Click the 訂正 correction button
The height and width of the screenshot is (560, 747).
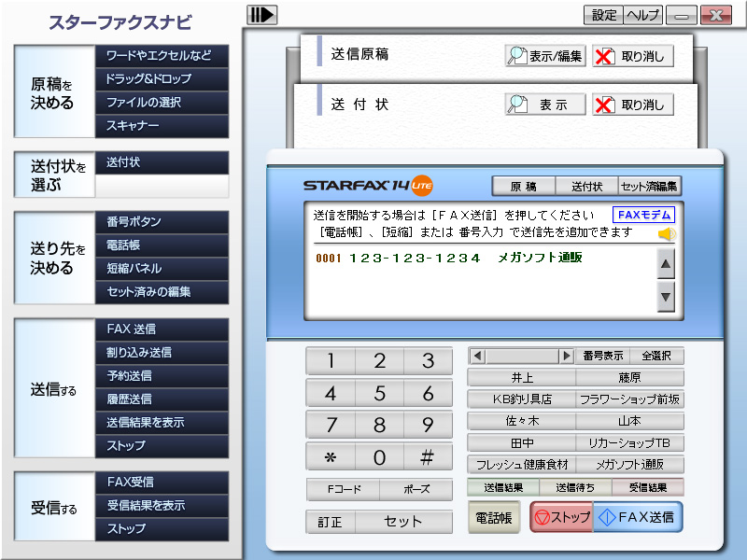pyautogui.click(x=331, y=522)
